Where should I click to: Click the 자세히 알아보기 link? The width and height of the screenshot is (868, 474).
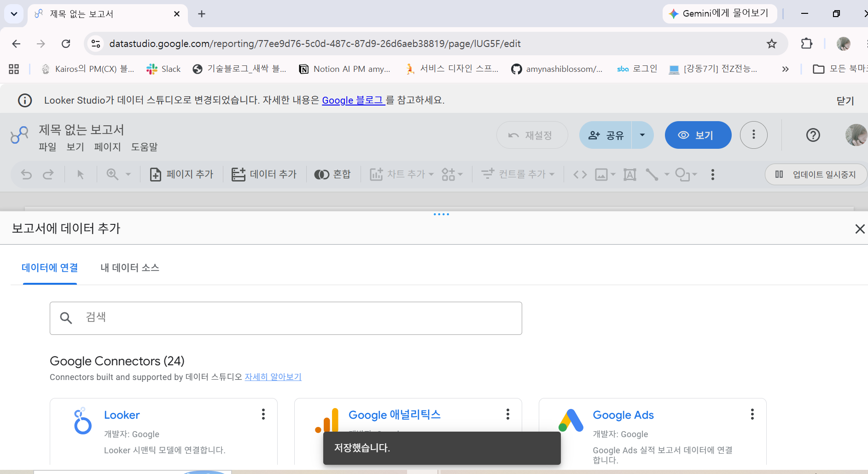pos(273,377)
